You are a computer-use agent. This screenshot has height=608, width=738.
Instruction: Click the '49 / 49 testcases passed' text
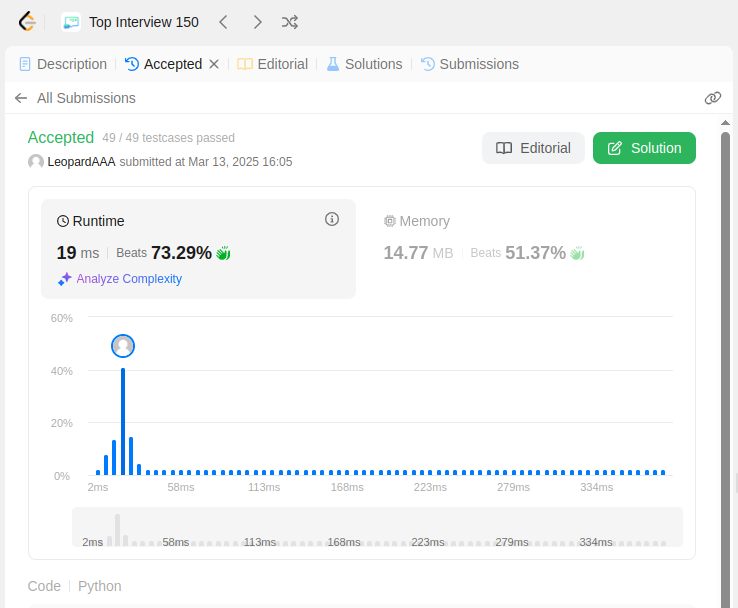tap(168, 138)
